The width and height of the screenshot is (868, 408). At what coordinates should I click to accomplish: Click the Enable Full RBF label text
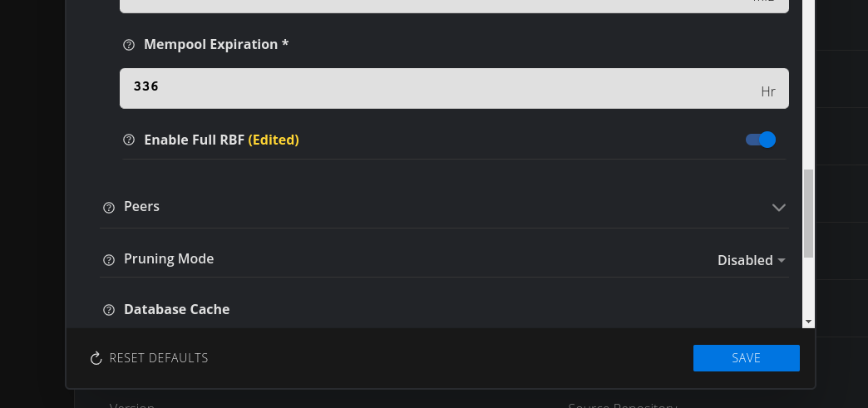point(194,140)
